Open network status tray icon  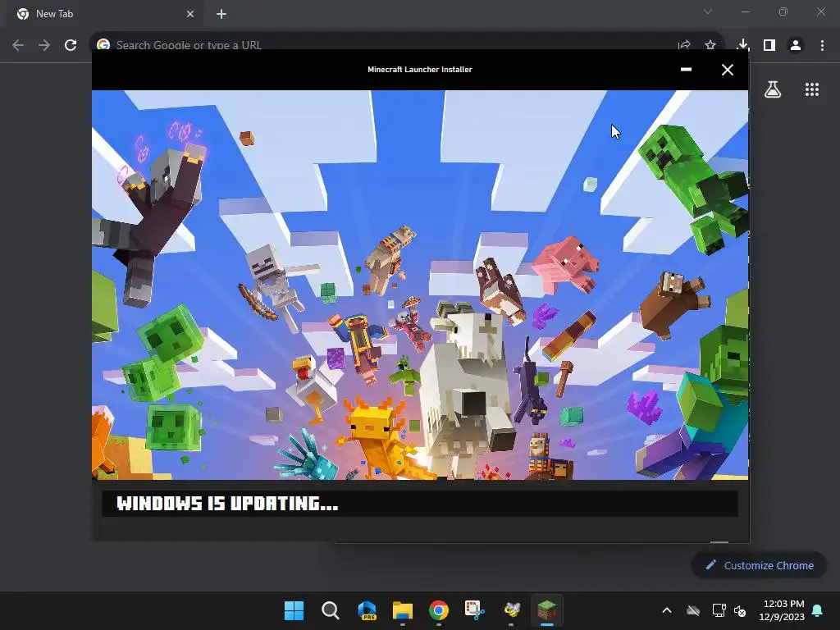[719, 610]
